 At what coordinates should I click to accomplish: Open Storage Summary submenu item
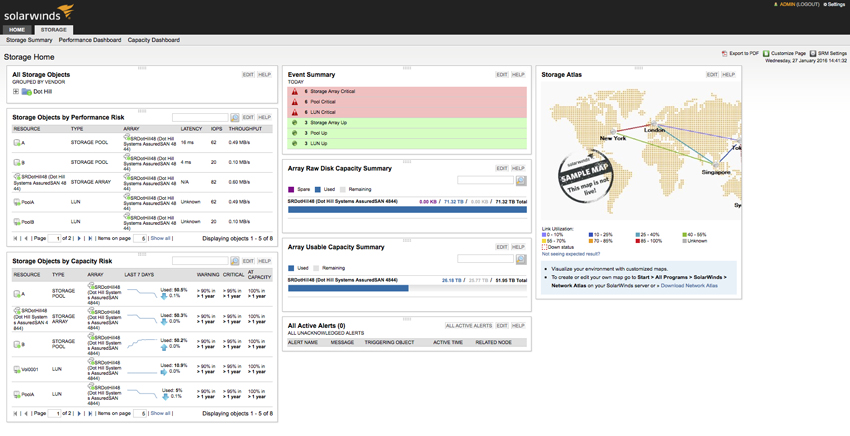(29, 40)
